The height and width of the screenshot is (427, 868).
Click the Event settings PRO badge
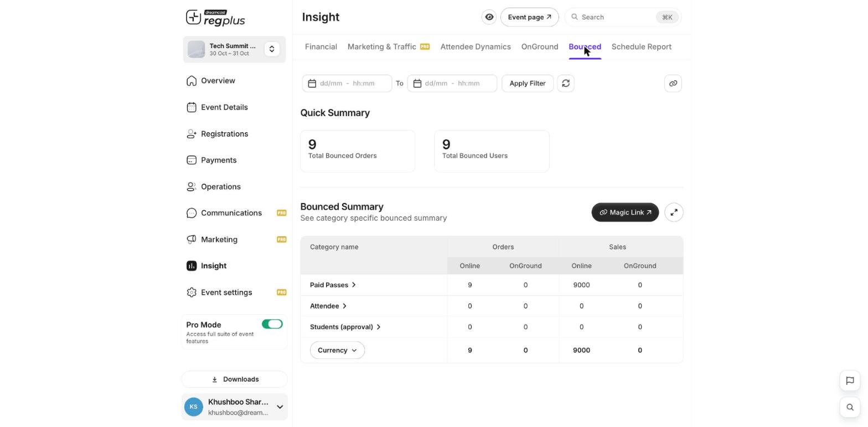coord(282,293)
